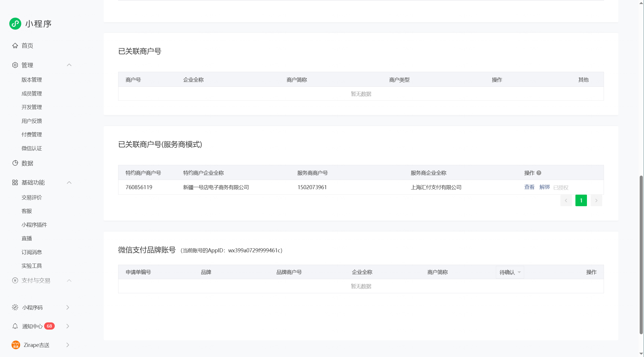Collapse the 管理 menu section chevron
The height and width of the screenshot is (357, 644).
click(x=69, y=65)
